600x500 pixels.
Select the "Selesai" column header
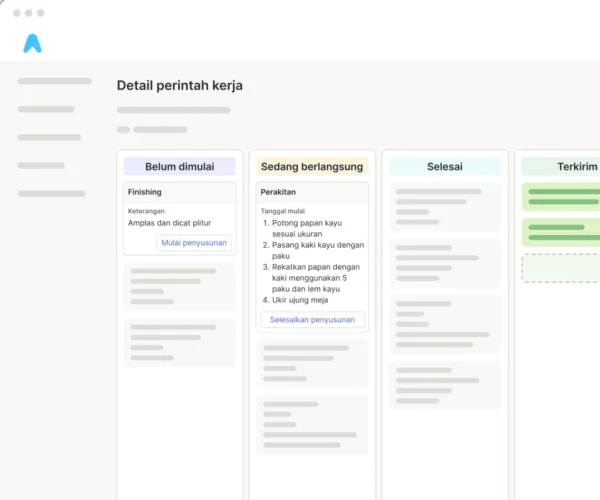445,166
